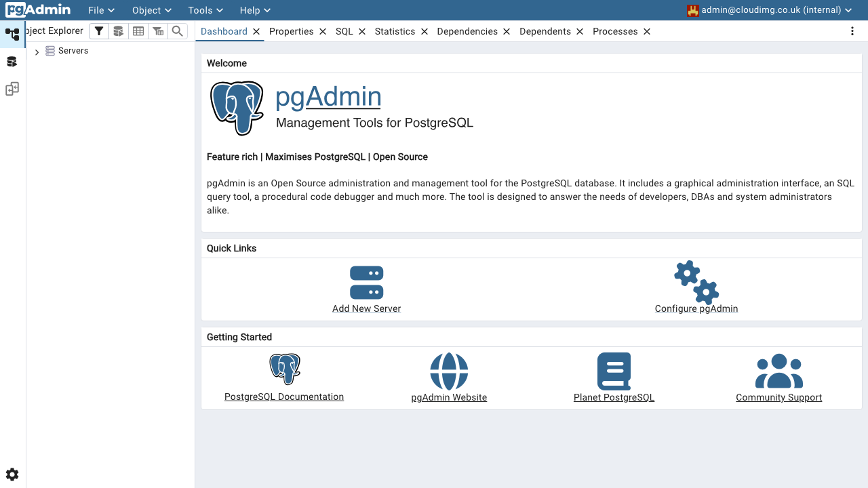Click the View Data table icon
The height and width of the screenshot is (488, 868).
click(x=138, y=31)
